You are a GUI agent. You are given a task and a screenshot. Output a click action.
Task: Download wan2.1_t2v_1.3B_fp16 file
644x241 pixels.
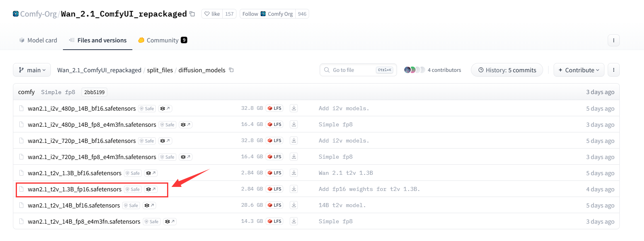(x=294, y=189)
